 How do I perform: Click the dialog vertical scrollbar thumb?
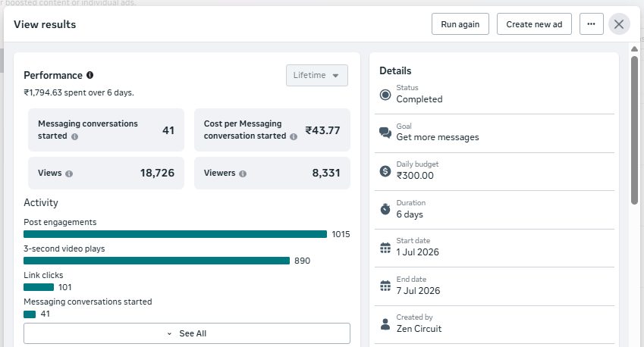pyautogui.click(x=635, y=130)
